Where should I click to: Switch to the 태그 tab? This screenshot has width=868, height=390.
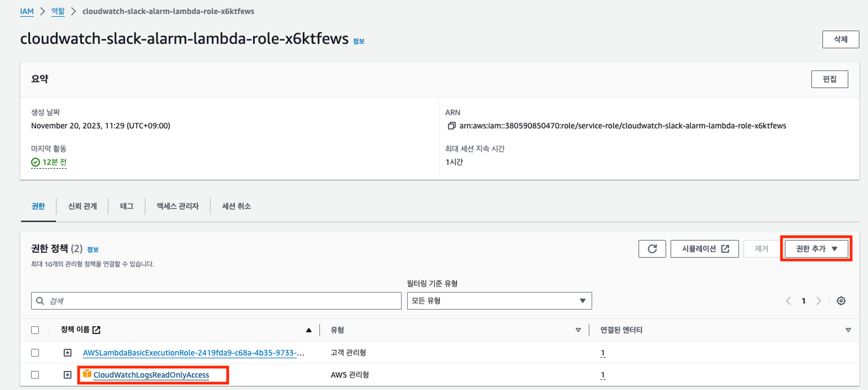point(127,206)
